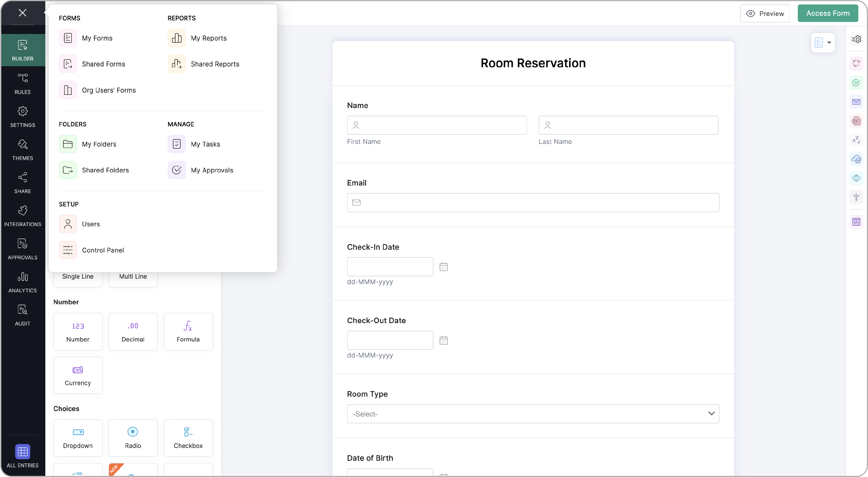Open the form view dropdown arrow
This screenshot has height=477, width=868.
828,42
